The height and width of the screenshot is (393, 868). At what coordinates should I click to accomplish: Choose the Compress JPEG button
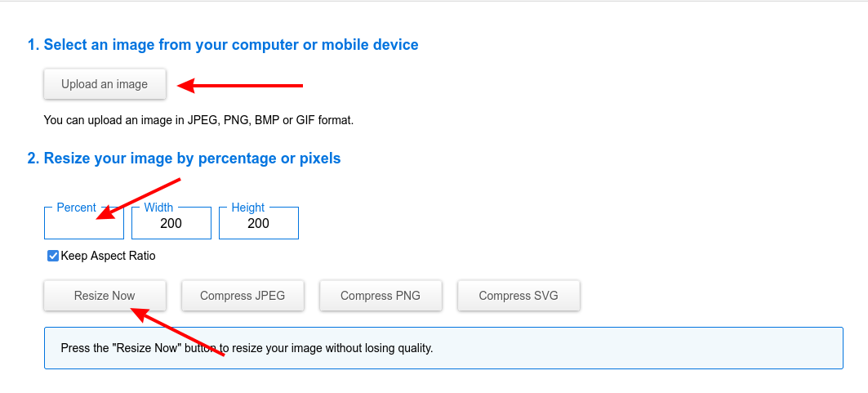(x=243, y=296)
